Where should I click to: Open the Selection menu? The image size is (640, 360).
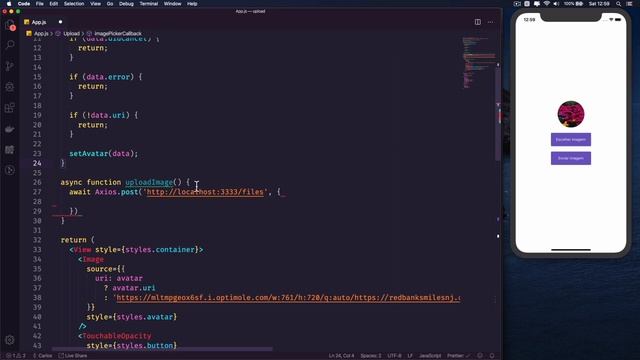tap(74, 4)
